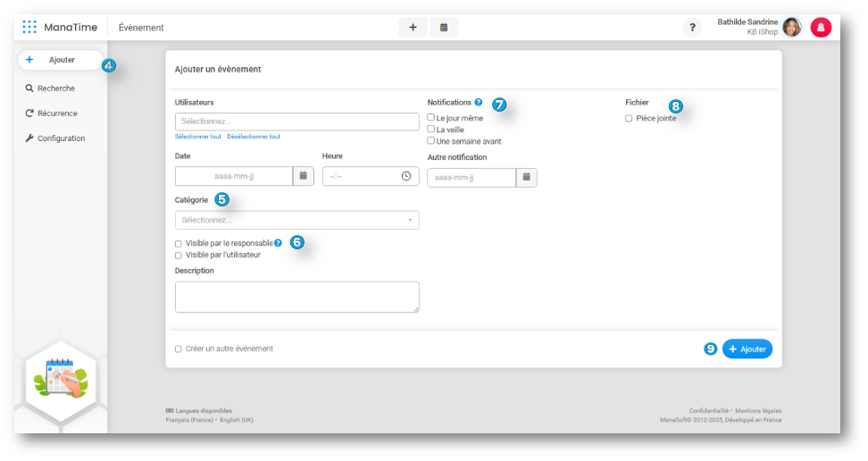Open the Mentions légales footer link
The width and height of the screenshot is (868, 461).
click(758, 411)
